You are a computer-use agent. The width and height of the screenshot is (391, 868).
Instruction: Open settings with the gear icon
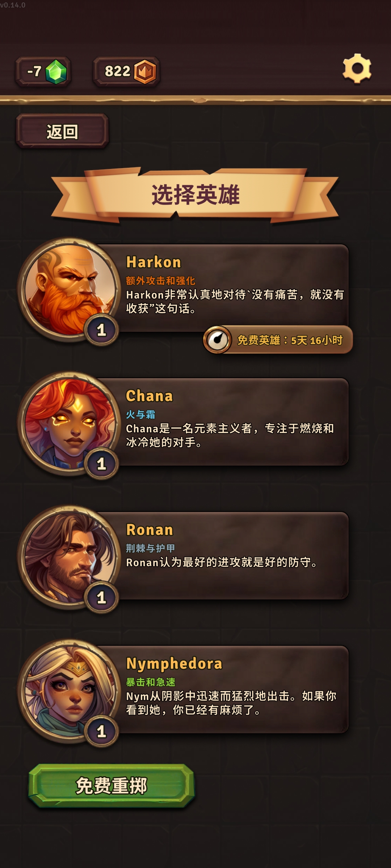tap(357, 69)
